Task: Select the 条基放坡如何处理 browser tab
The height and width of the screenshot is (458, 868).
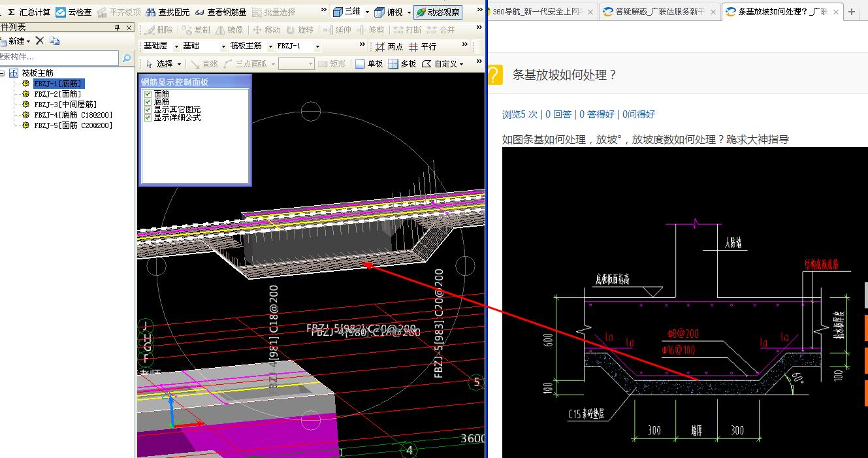Action: (x=782, y=12)
